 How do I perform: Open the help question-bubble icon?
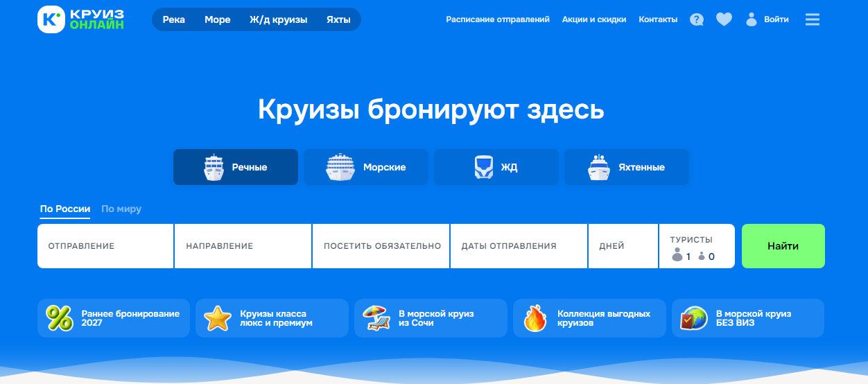tap(697, 20)
